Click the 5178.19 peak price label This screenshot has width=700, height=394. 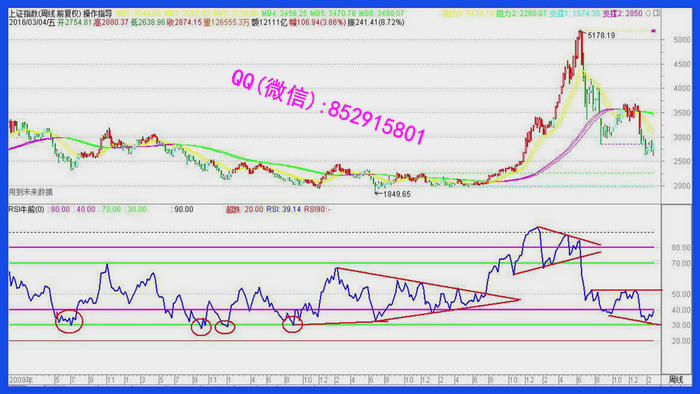coord(601,35)
